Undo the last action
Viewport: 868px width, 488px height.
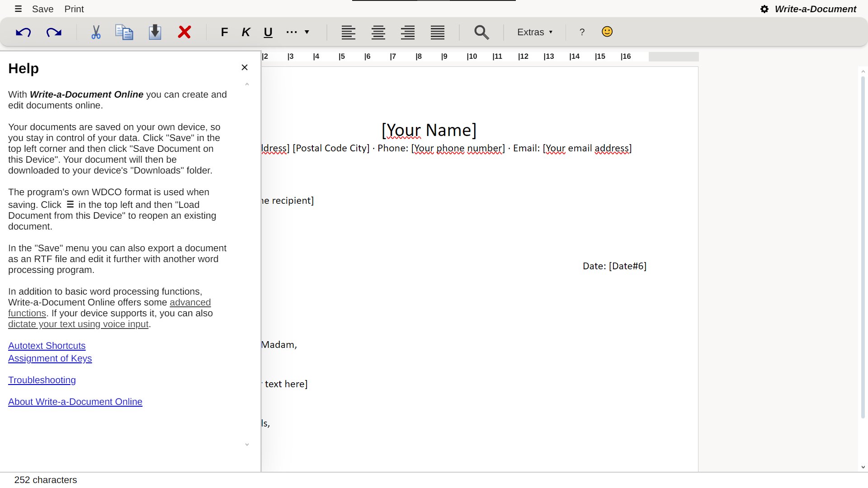coord(23,32)
